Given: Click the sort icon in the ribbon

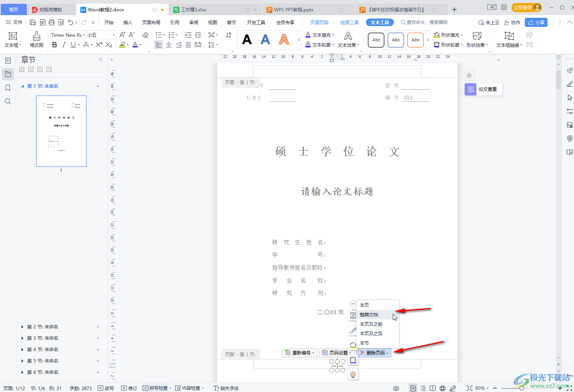Looking at the screenshot, I should [x=229, y=35].
